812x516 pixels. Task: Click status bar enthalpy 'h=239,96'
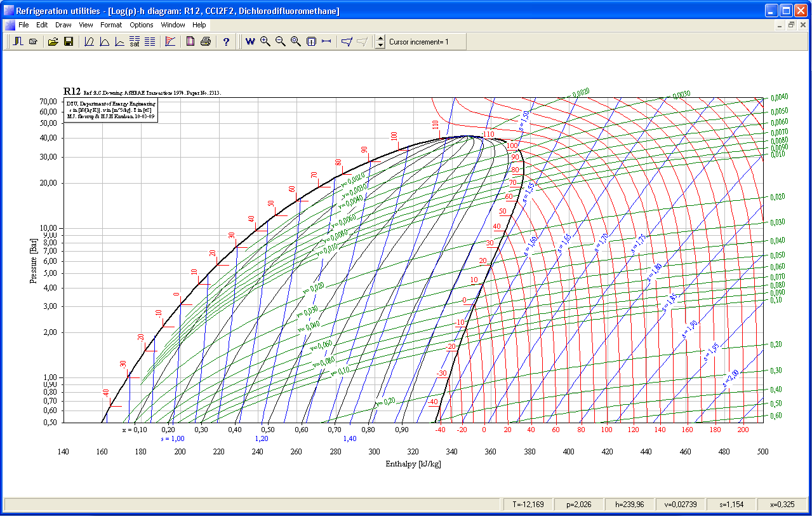tap(629, 504)
